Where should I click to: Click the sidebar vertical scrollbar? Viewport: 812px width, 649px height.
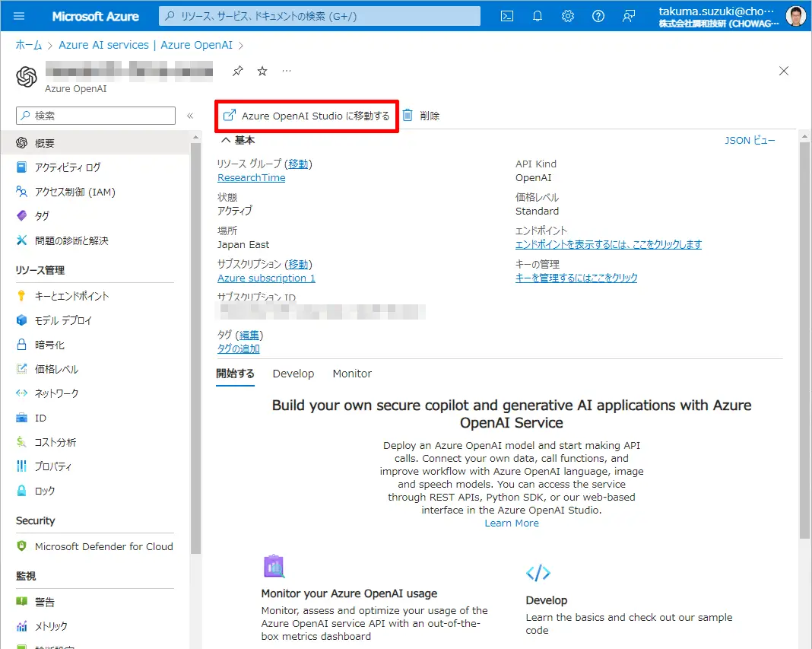click(195, 347)
